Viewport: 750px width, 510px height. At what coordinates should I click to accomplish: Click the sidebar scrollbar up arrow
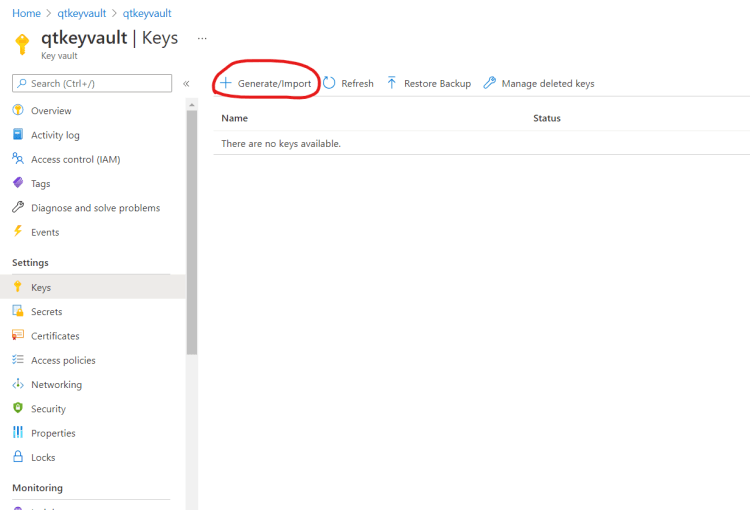point(192,105)
